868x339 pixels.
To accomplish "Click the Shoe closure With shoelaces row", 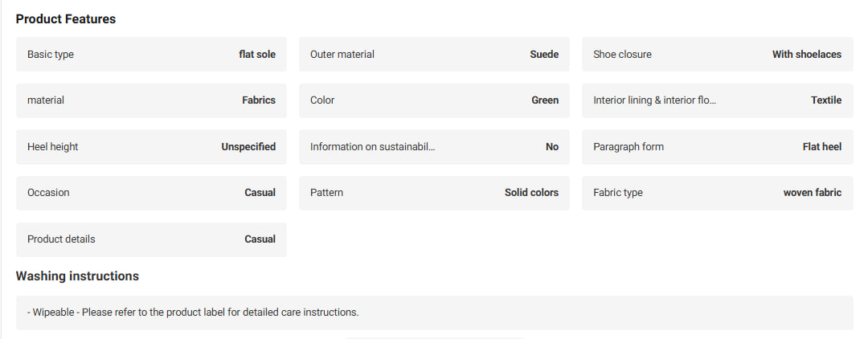I will [718, 54].
